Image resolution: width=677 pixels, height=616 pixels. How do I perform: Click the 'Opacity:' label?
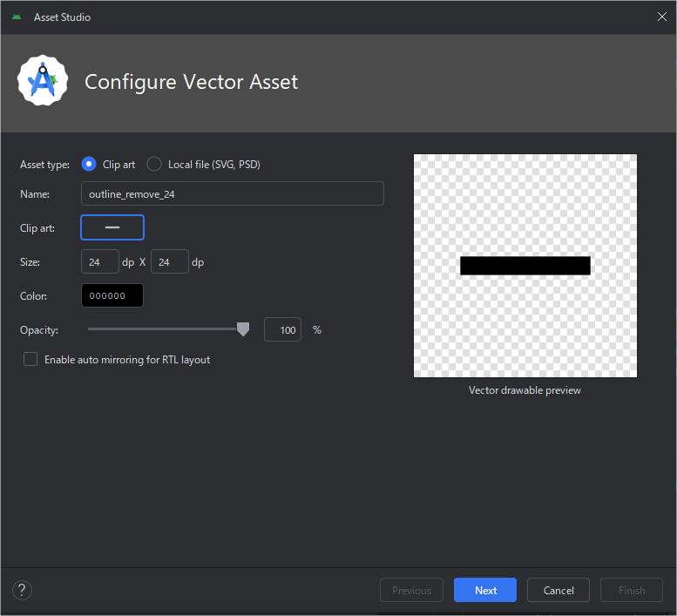(39, 330)
